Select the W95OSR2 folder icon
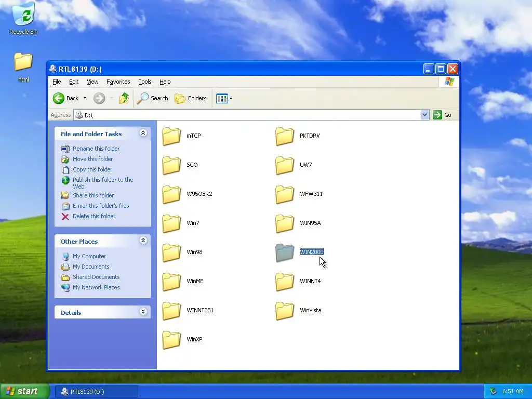The width and height of the screenshot is (532, 399). click(171, 194)
